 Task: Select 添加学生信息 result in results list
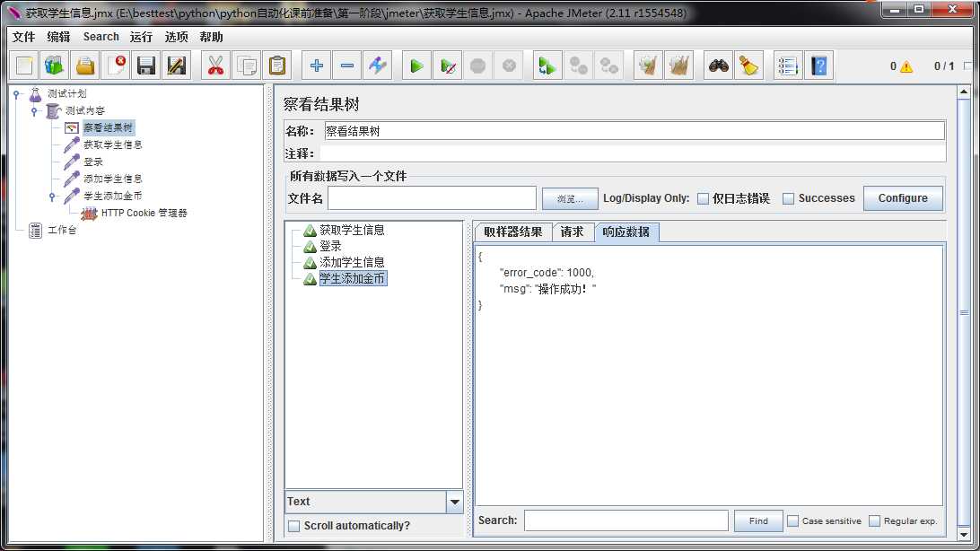point(352,262)
